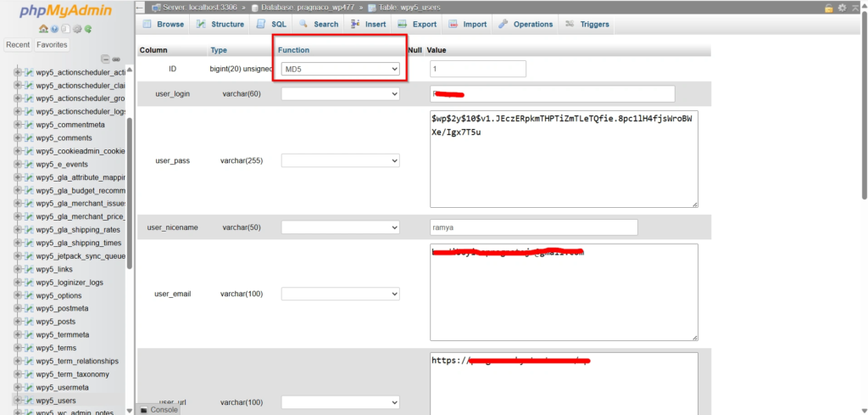Click into the user_email textarea
The width and height of the screenshot is (868, 415).
coord(564,292)
